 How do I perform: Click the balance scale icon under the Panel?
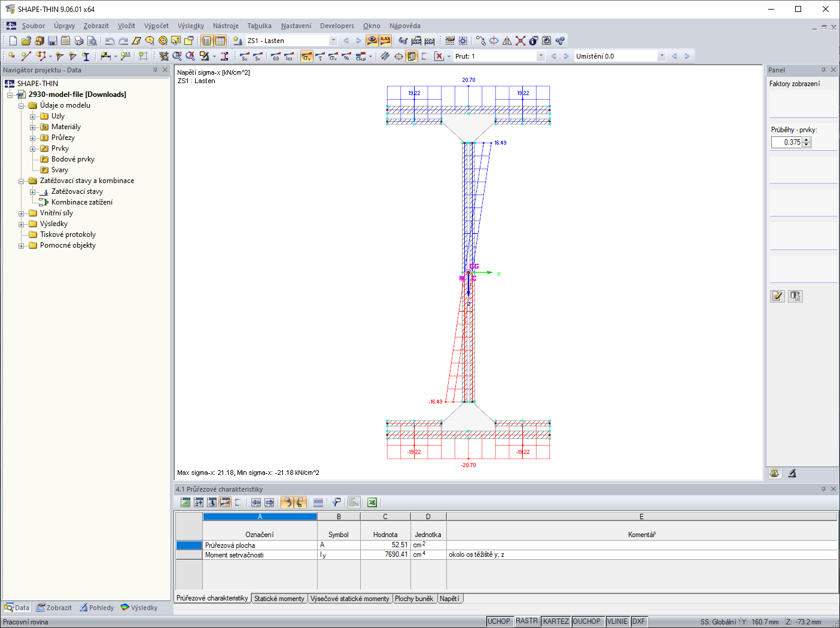[775, 473]
